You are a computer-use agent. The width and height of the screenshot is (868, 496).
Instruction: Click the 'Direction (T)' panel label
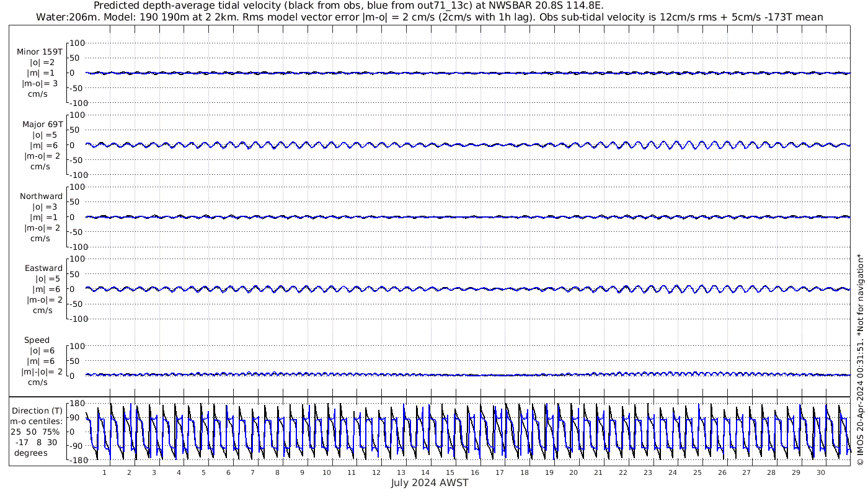[37, 411]
